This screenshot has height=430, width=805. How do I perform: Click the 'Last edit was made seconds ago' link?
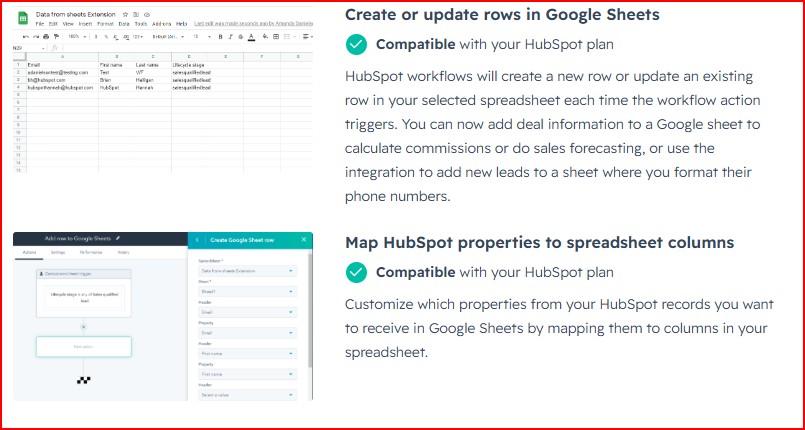click(253, 24)
